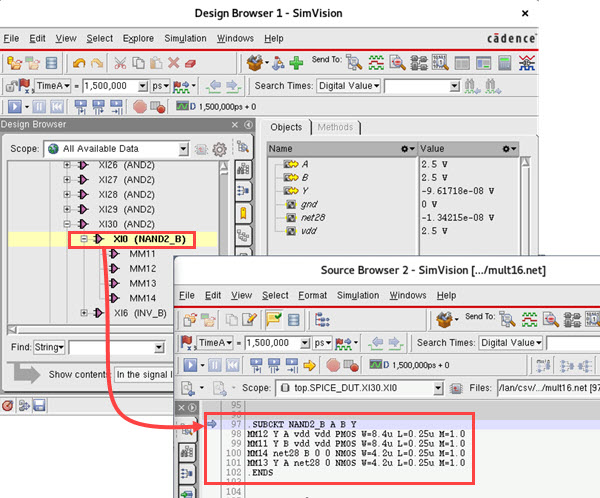Select the Objects tab
The width and height of the screenshot is (600, 498).
(286, 127)
